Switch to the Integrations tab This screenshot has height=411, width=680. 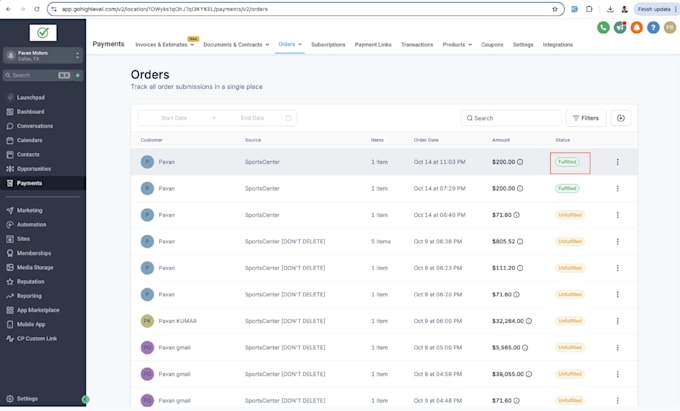558,45
